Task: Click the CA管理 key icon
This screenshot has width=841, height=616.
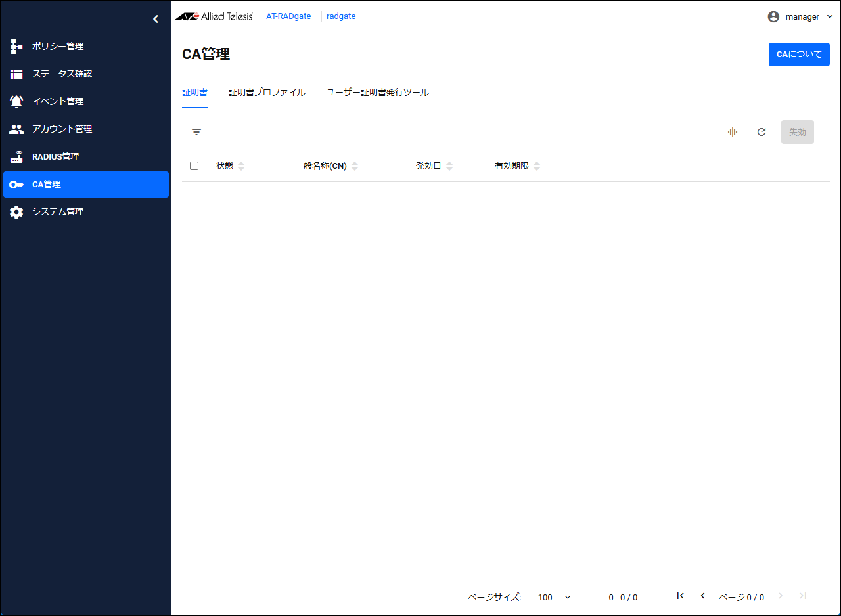Action: click(x=16, y=185)
